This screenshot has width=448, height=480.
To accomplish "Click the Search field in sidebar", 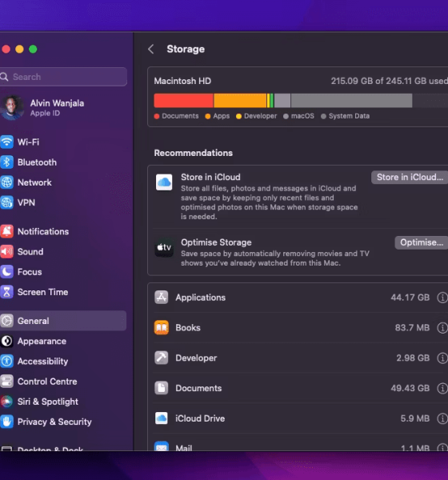I will pos(64,77).
